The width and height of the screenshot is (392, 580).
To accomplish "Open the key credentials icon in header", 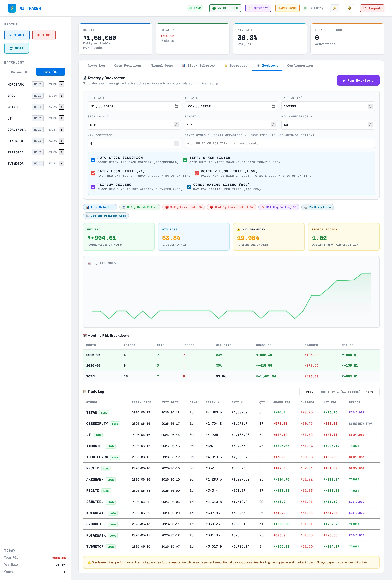I will [335, 8].
